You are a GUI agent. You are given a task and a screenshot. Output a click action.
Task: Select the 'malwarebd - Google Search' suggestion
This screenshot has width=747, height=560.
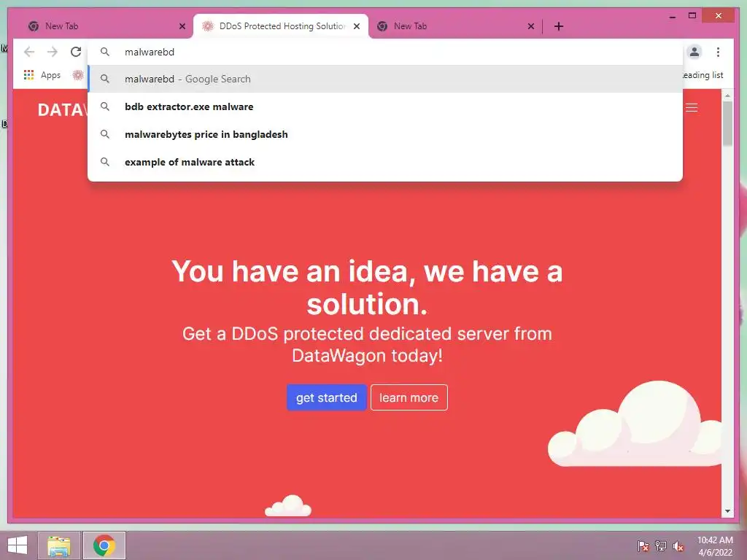click(385, 79)
